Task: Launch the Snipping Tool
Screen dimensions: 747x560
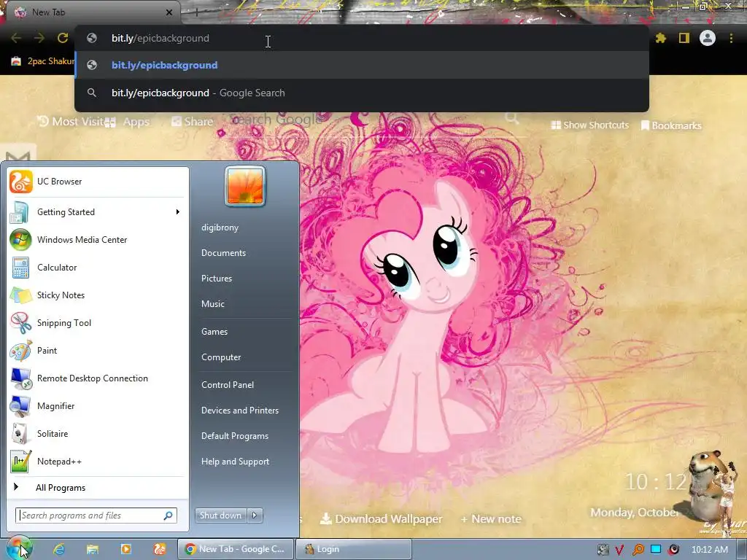Action: (97, 323)
